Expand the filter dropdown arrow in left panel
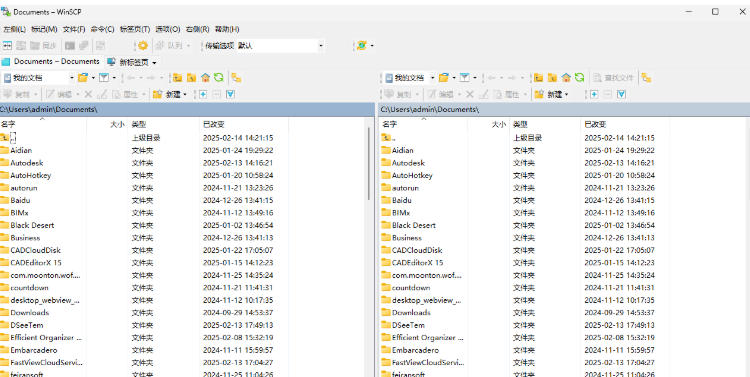 tap(114, 78)
